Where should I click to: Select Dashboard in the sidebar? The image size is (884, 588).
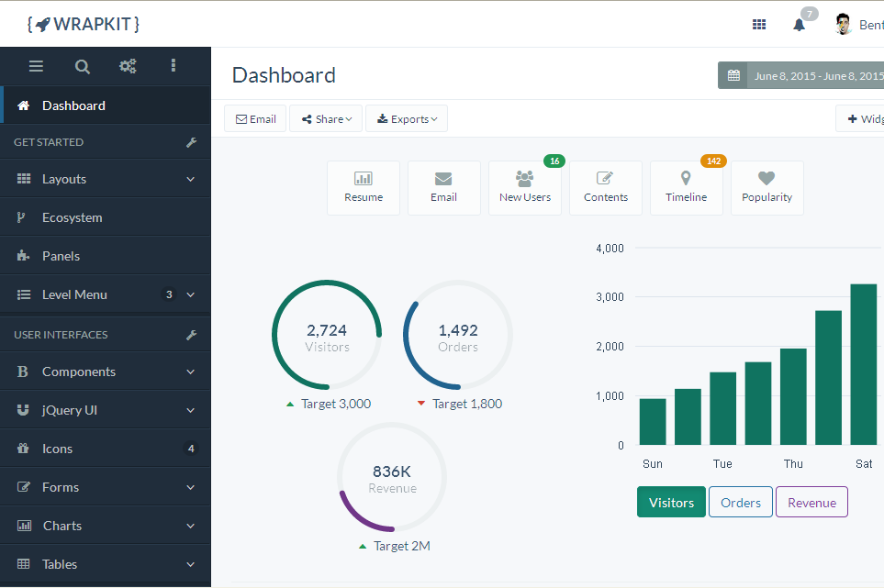click(x=106, y=105)
